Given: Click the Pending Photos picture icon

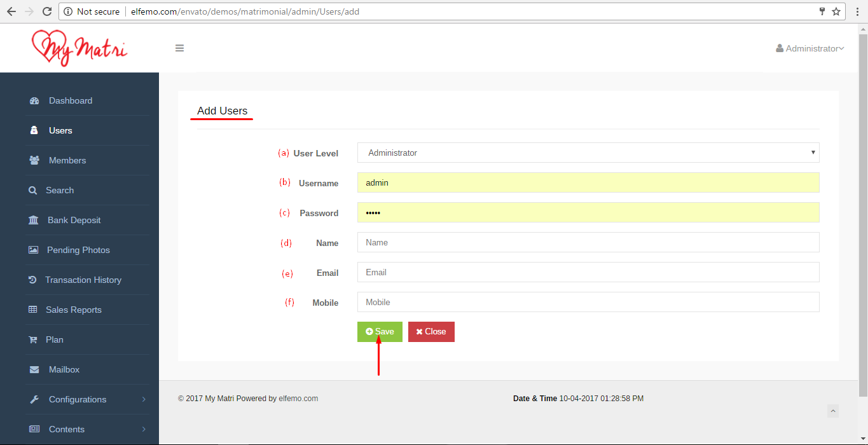Looking at the screenshot, I should [x=33, y=250].
